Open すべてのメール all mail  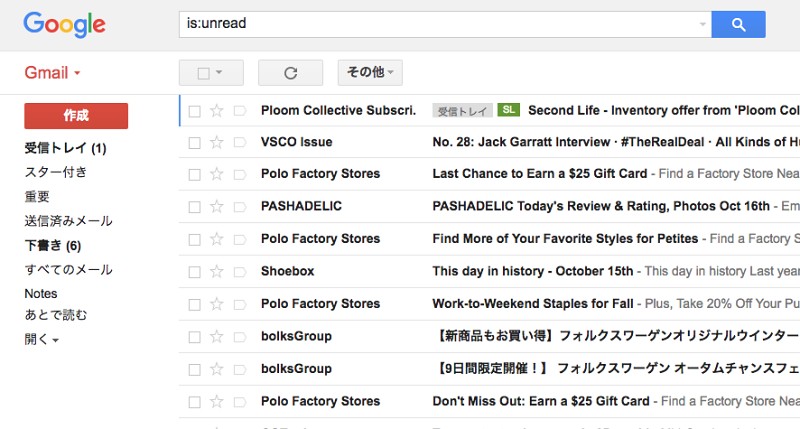pyautogui.click(x=68, y=269)
